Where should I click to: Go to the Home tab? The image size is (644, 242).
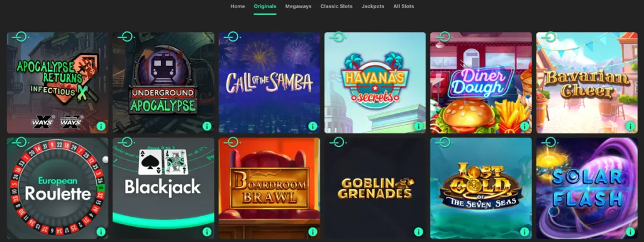tap(237, 6)
